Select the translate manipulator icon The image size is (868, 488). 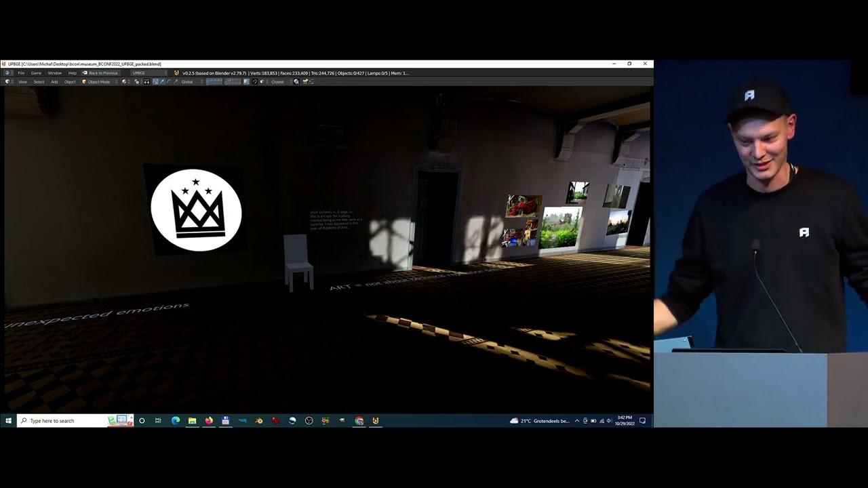point(162,81)
